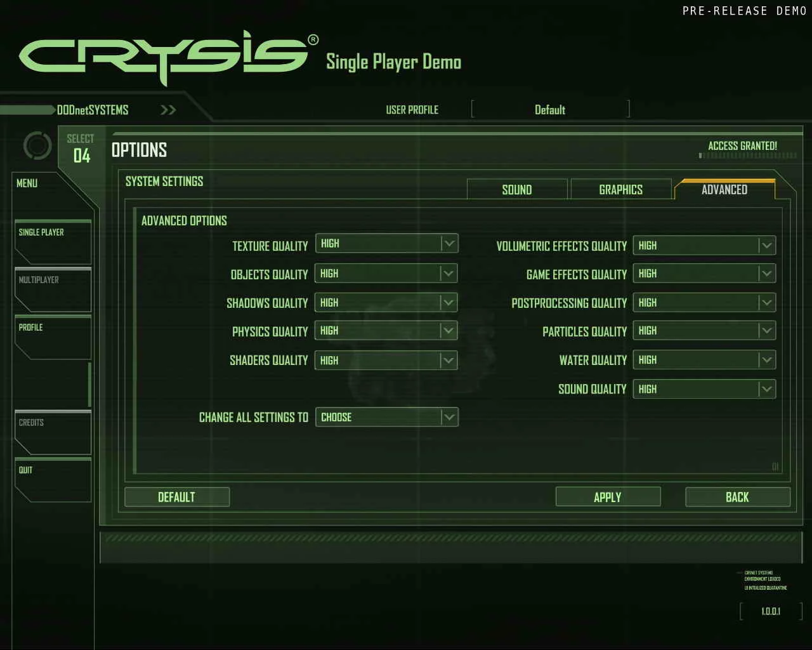Open the Shadows Quality dropdown

point(386,303)
